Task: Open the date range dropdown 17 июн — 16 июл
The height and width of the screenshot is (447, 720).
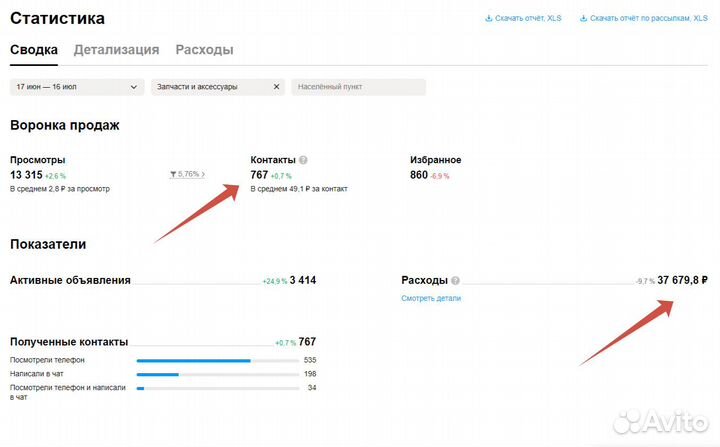Action: (x=77, y=87)
